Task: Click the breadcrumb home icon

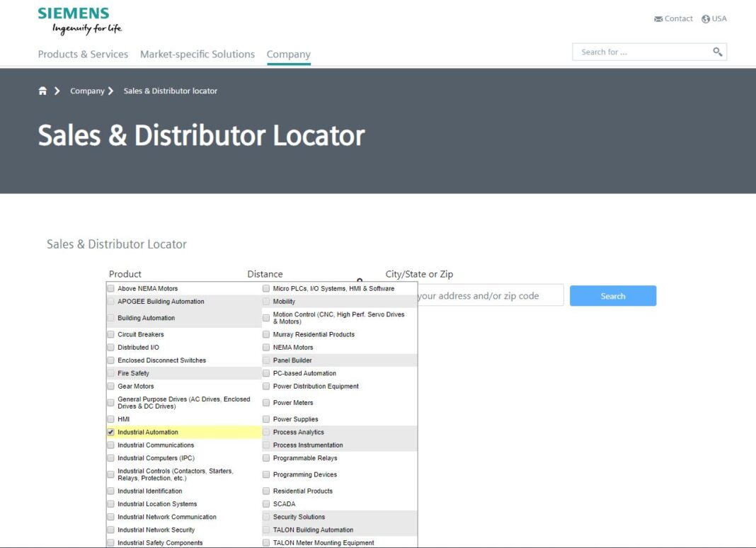Action: click(x=42, y=91)
